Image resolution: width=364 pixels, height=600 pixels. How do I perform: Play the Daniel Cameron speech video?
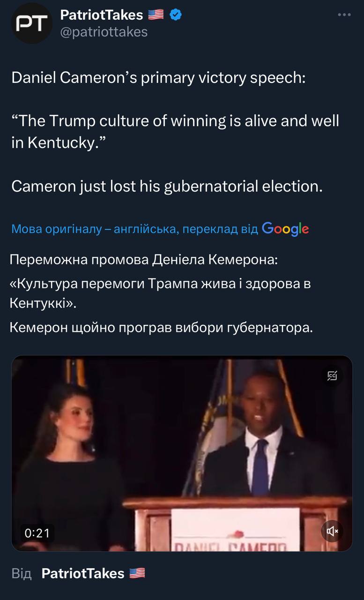(x=182, y=453)
